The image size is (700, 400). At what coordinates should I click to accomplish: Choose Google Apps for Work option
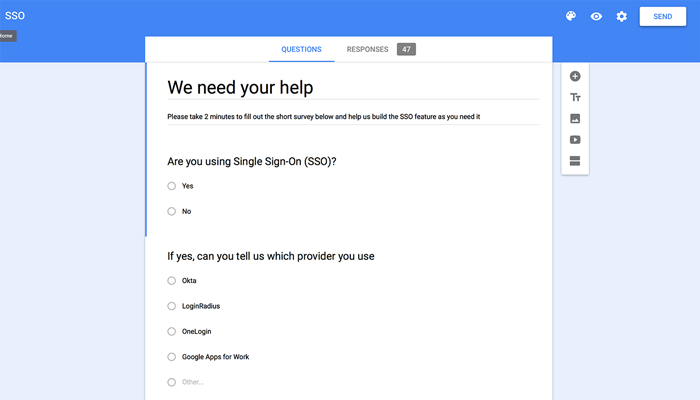pyautogui.click(x=172, y=357)
